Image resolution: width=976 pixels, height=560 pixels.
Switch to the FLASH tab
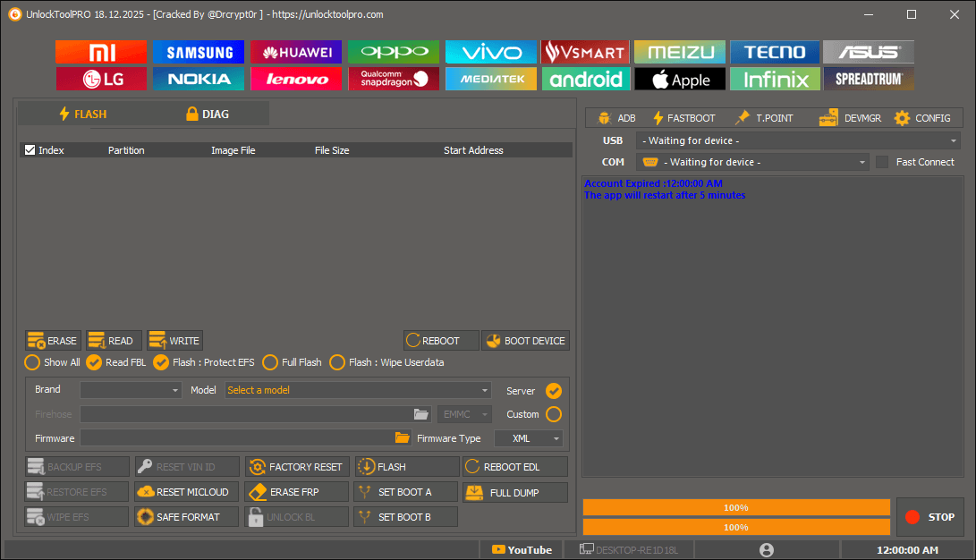pos(83,114)
